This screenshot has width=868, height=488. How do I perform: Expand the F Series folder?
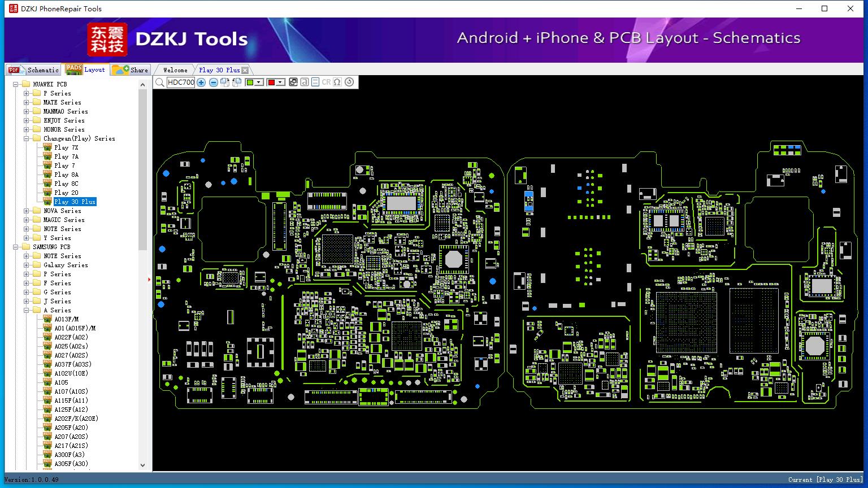27,283
